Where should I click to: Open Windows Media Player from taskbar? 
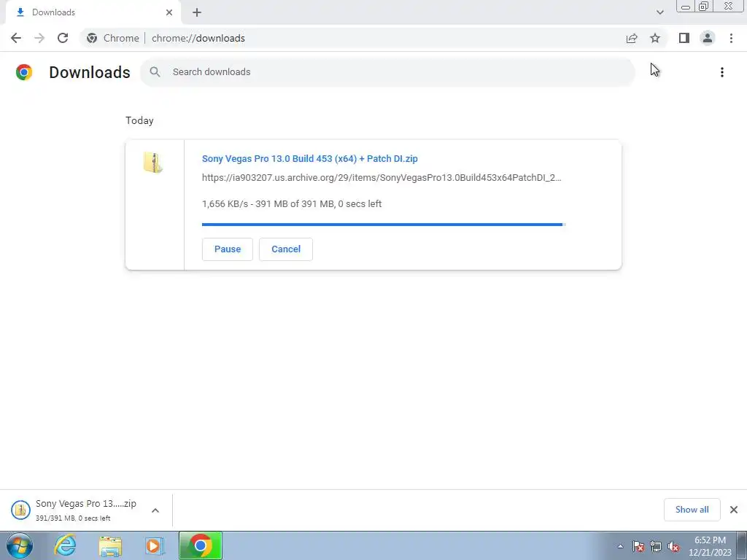(154, 545)
